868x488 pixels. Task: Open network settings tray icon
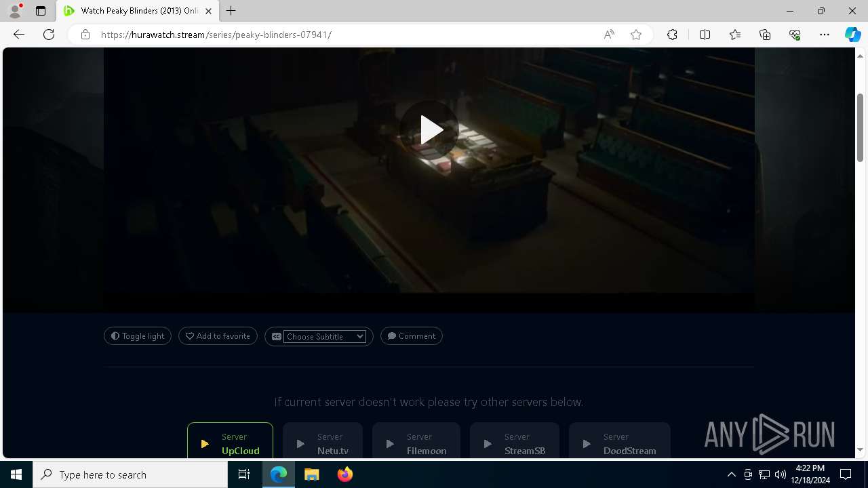[764, 474]
